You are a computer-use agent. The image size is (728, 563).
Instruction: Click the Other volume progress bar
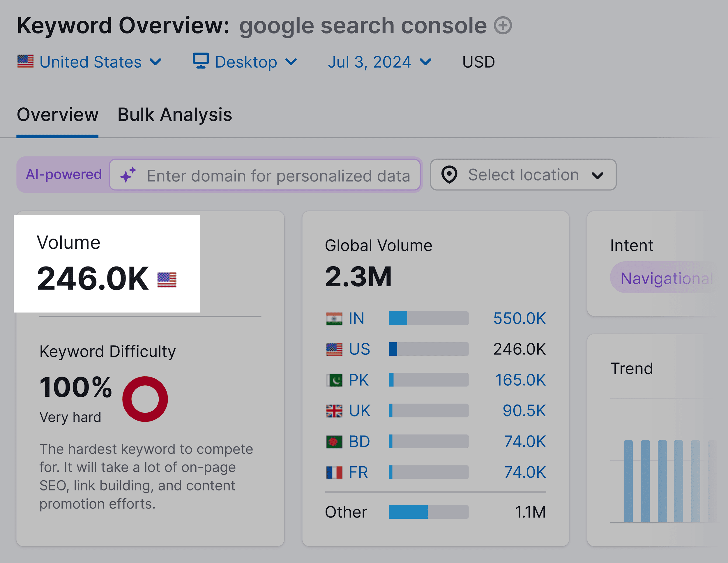429,512
